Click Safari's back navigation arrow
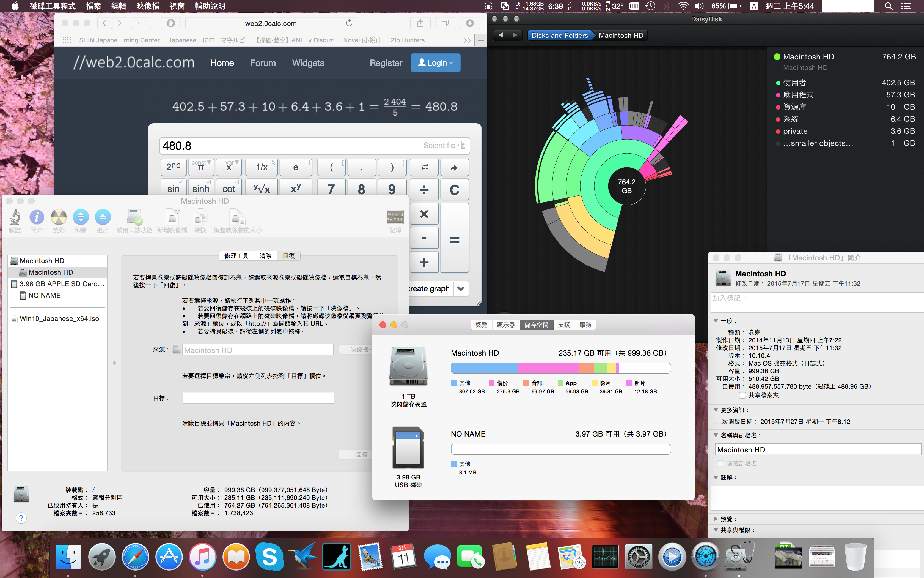924x578 pixels. (105, 23)
